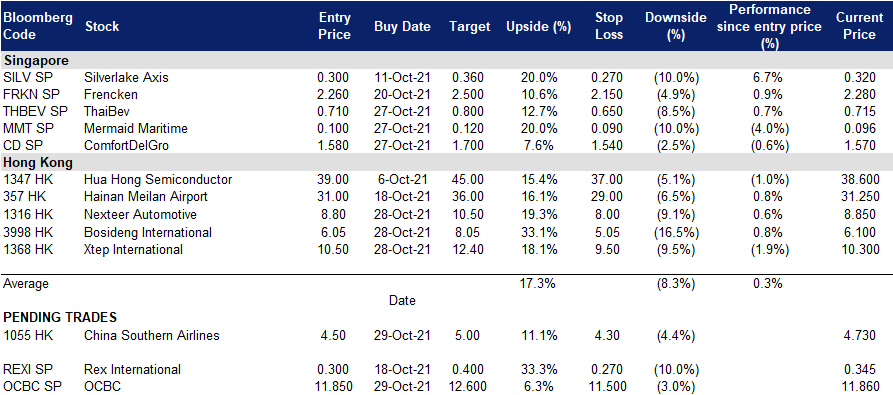Screen dimensions: 893x395
Task: Select the China Southern Airlines stock name
Action: click(152, 336)
